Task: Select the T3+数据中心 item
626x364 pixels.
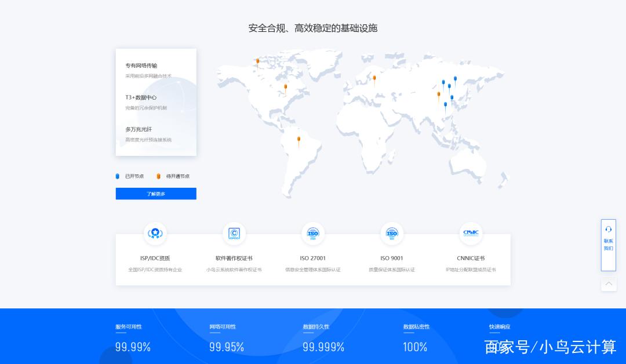Action: 141,97
